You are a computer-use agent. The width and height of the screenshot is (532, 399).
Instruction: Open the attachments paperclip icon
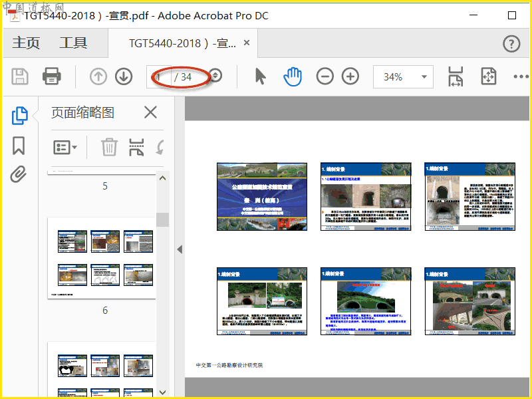[x=19, y=174]
